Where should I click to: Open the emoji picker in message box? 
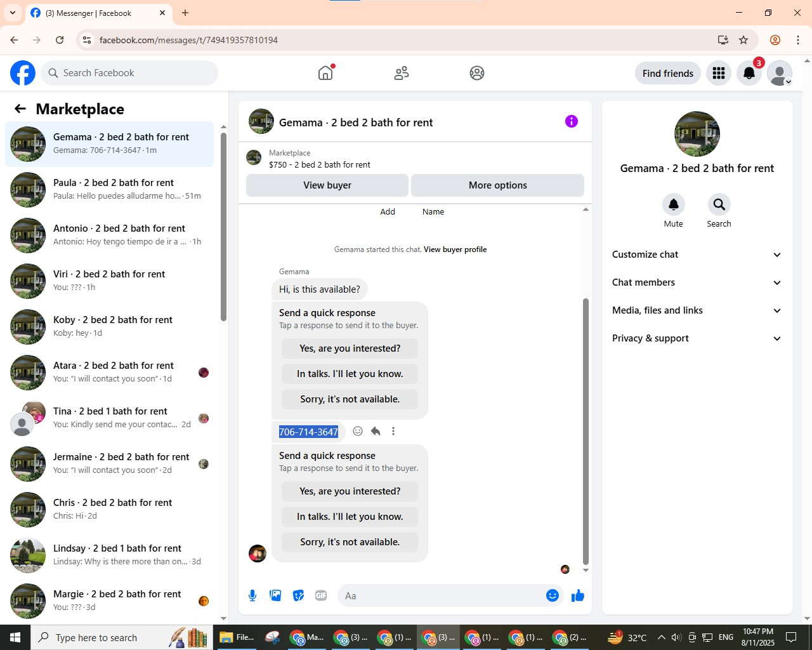click(553, 595)
